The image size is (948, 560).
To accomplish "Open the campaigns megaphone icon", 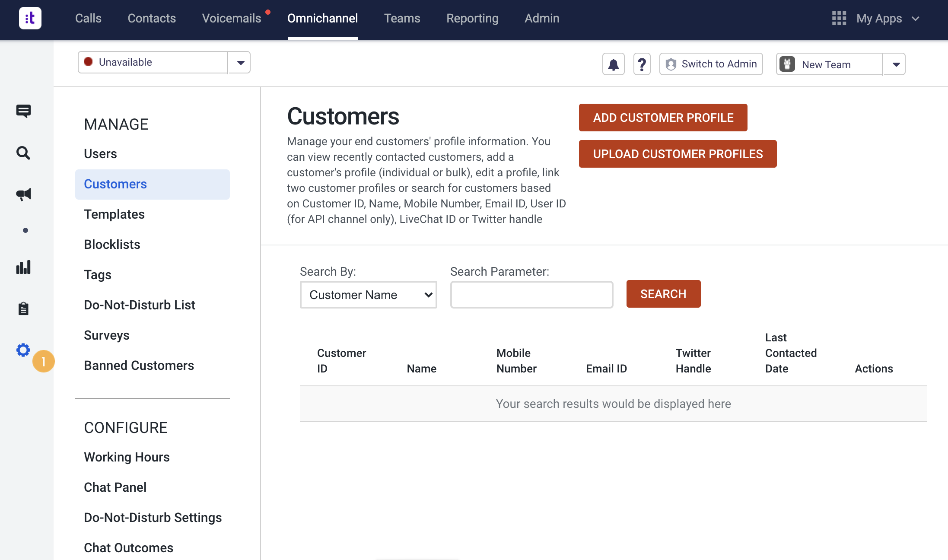I will [x=23, y=194].
